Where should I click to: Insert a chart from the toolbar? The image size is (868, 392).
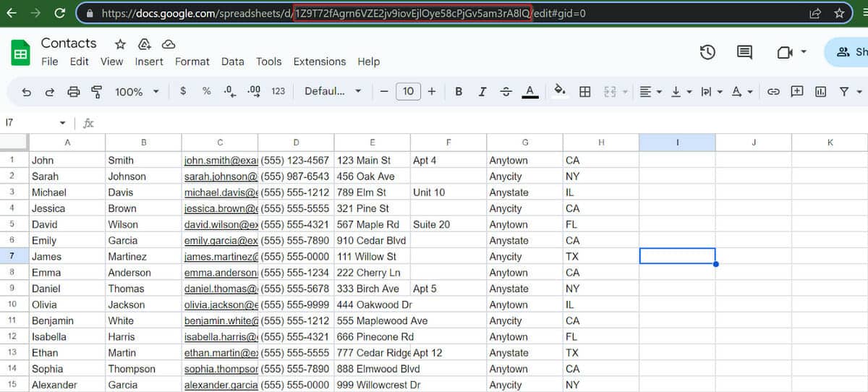pyautogui.click(x=820, y=91)
